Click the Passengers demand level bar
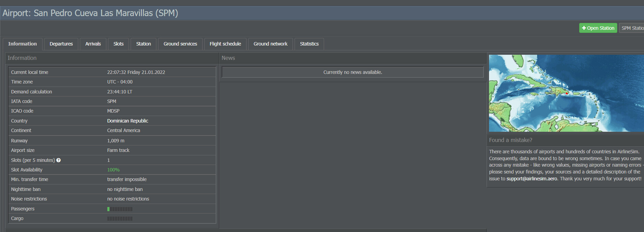Viewport: 644px width, 232px height. [x=120, y=209]
